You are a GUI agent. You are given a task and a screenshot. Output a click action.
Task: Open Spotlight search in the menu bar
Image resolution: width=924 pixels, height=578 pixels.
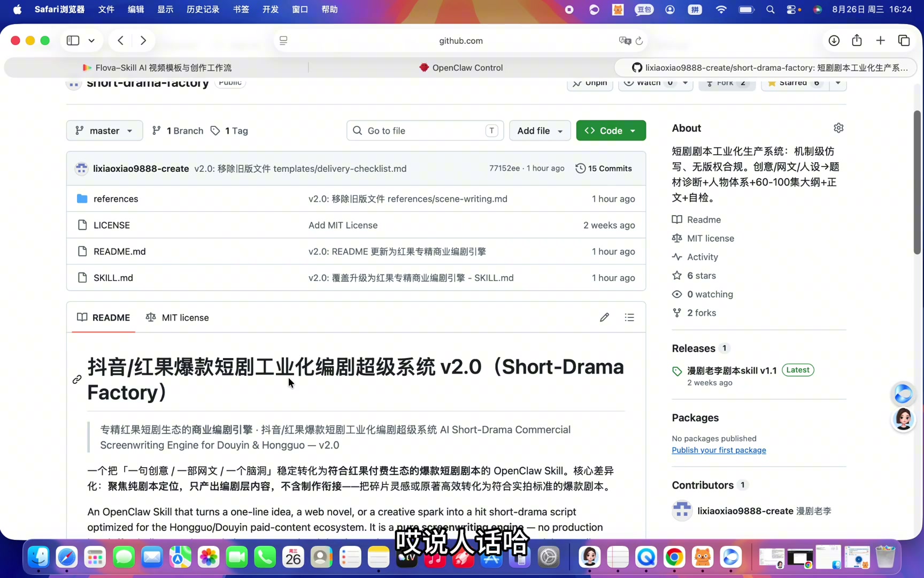770,10
